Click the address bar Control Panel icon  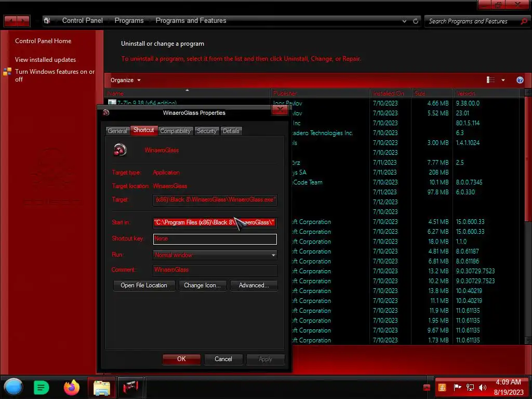pos(47,20)
